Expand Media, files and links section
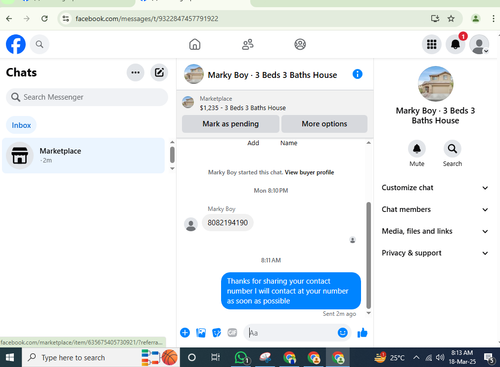The image size is (500, 367). [435, 231]
